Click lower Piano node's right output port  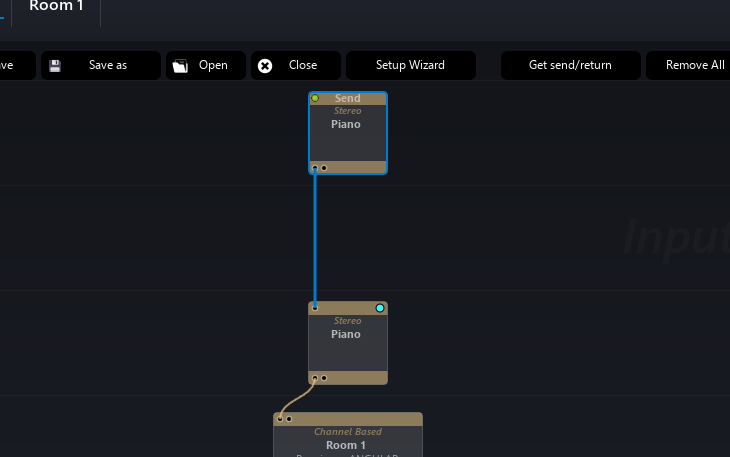click(324, 378)
